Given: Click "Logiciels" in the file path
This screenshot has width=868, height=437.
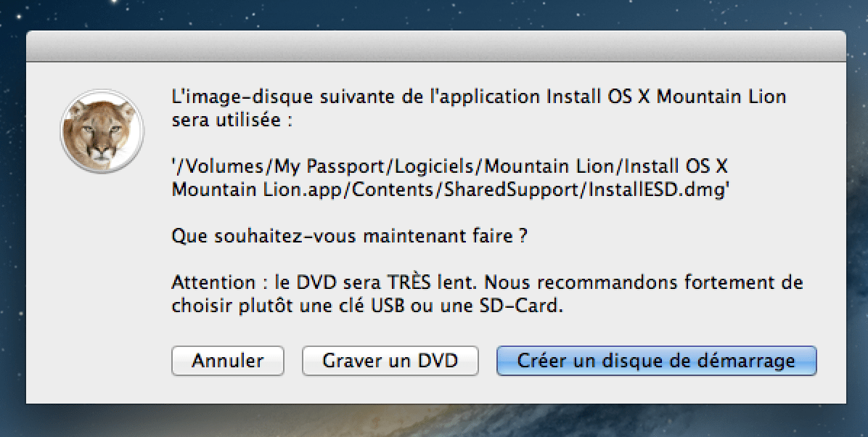Looking at the screenshot, I should tap(434, 167).
